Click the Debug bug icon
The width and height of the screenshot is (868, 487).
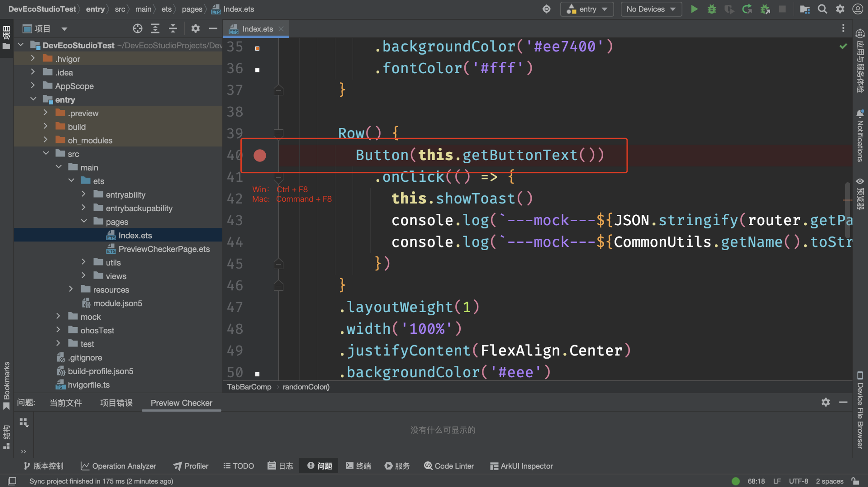(711, 9)
